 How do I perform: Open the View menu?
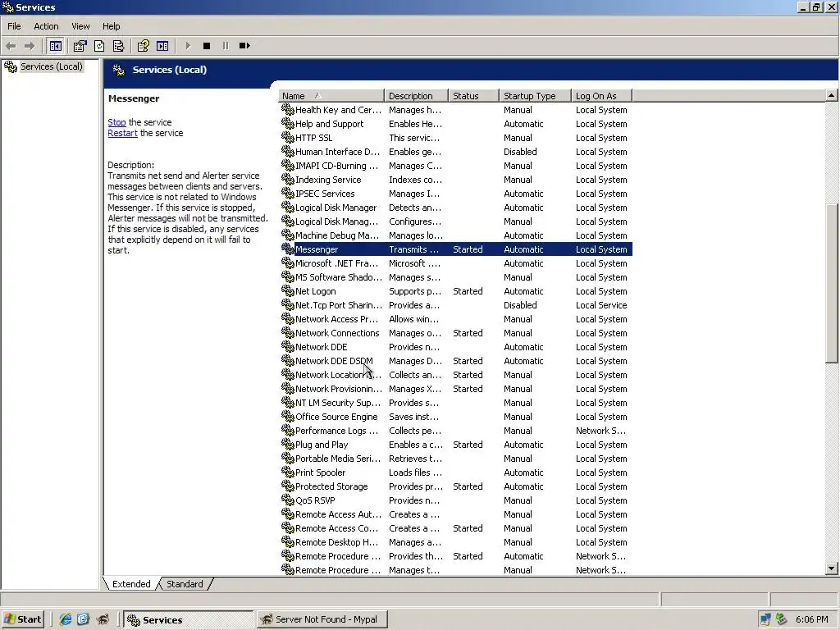click(80, 26)
